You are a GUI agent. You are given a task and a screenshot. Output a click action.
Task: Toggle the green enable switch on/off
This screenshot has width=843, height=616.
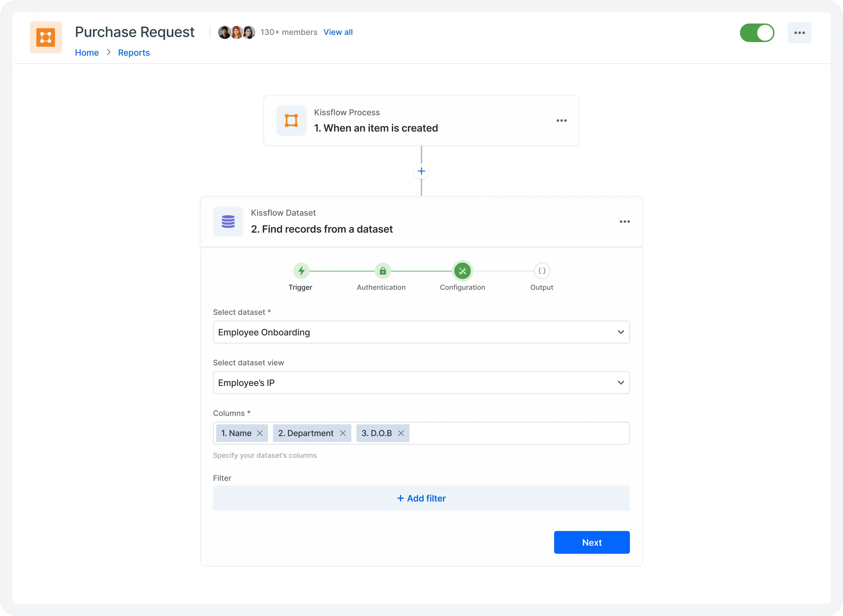[x=759, y=32]
